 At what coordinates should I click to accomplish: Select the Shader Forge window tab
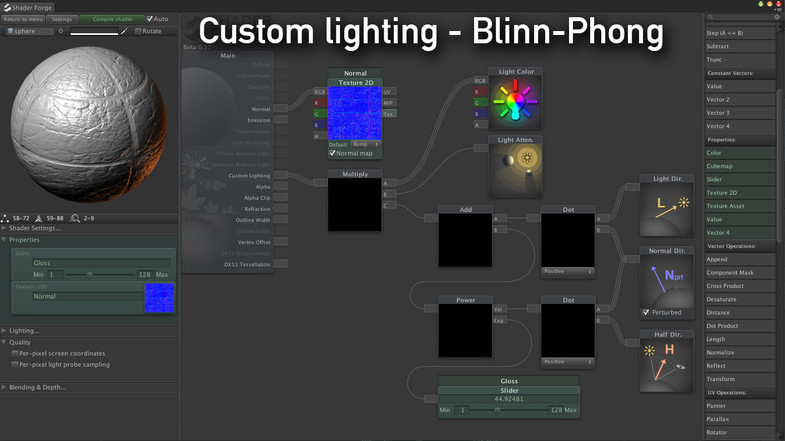(28, 8)
